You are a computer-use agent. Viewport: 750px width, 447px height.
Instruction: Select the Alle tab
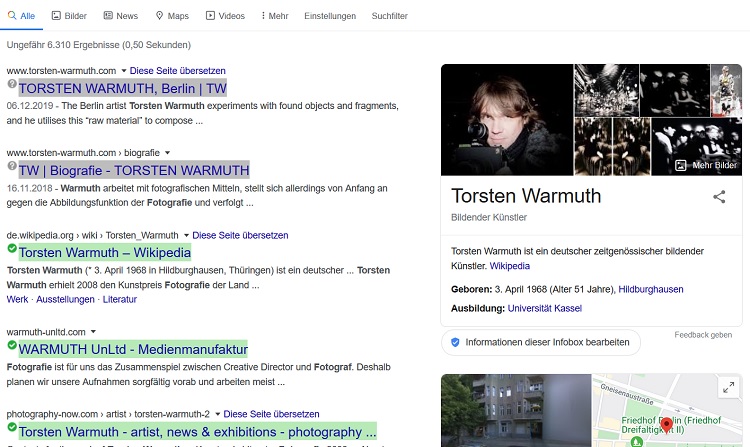(22, 16)
